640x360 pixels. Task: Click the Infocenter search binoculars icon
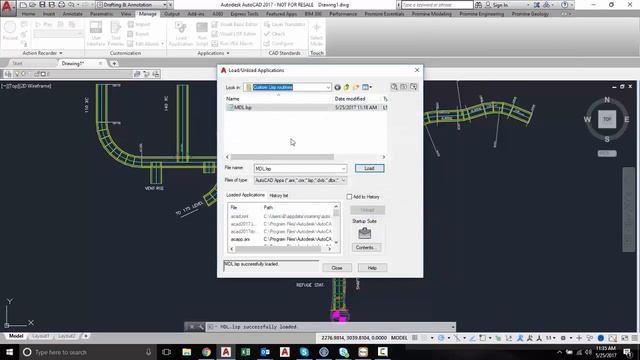pyautogui.click(x=478, y=5)
